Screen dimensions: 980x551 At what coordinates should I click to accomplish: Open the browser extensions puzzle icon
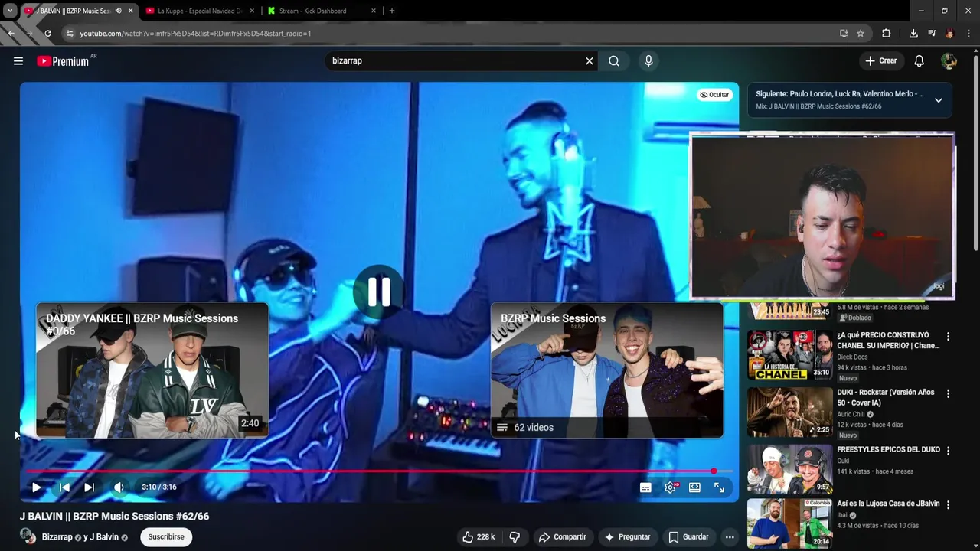887,34
